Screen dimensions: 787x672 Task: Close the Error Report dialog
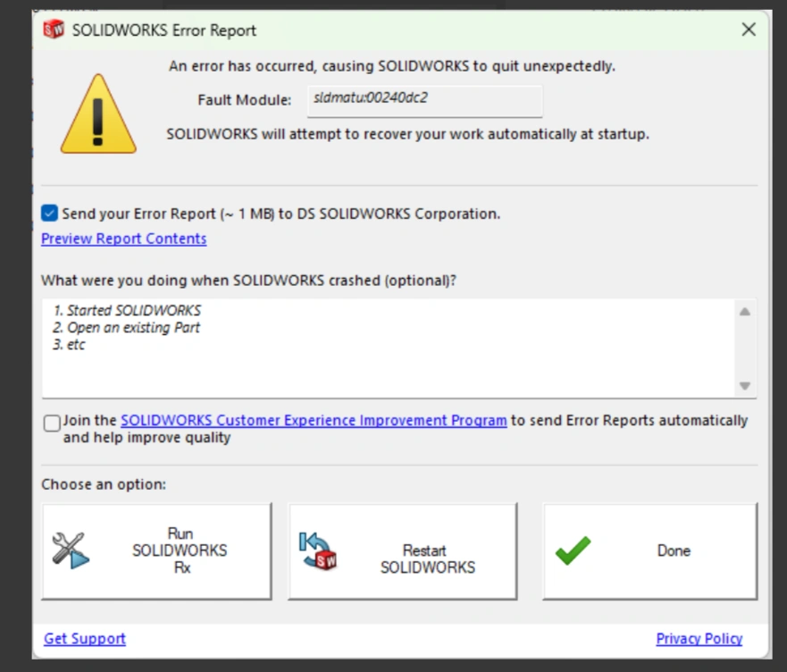click(749, 29)
